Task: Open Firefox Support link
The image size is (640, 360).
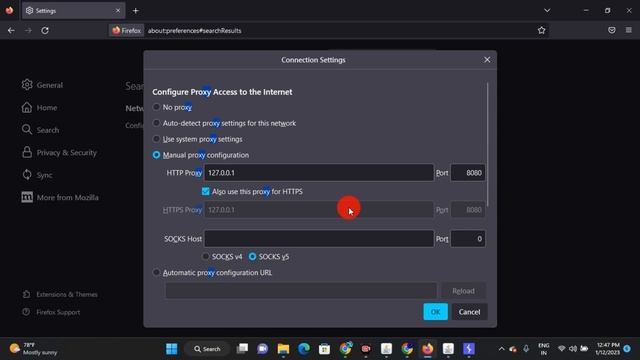Action: (51, 312)
